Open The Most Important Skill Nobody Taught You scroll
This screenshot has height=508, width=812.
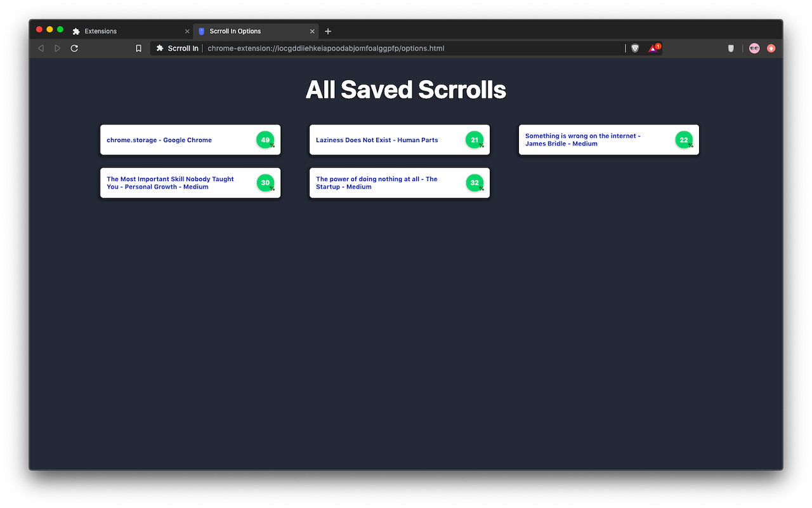click(170, 183)
